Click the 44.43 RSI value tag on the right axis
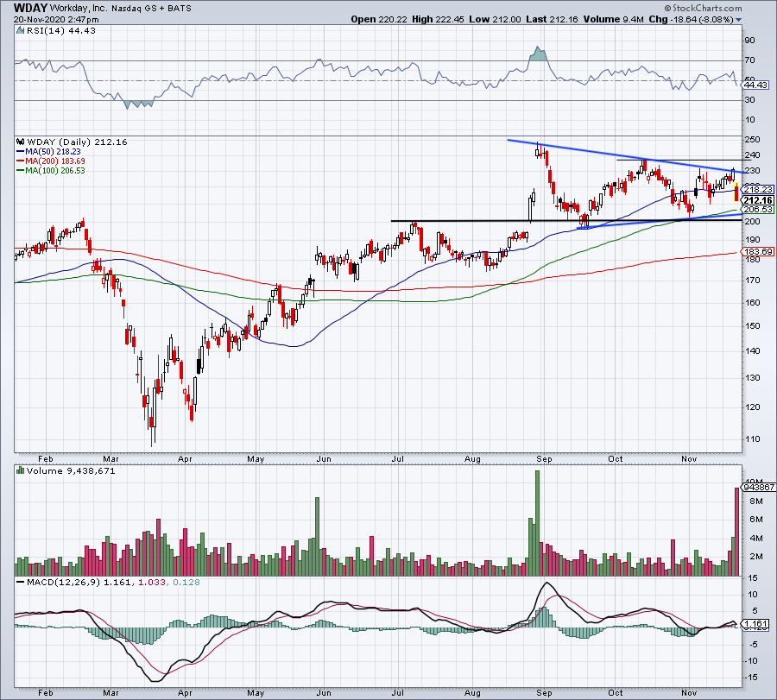The image size is (777, 700). click(x=755, y=85)
